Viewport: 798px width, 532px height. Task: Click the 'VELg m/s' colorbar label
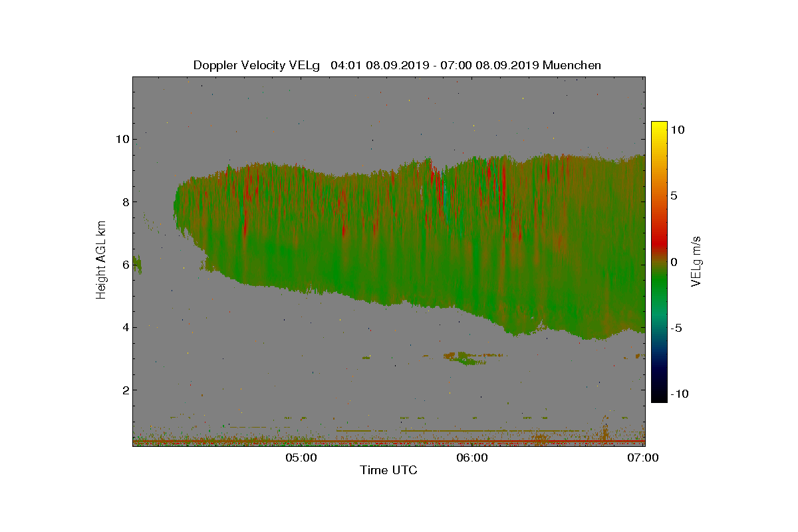pyautogui.click(x=696, y=260)
